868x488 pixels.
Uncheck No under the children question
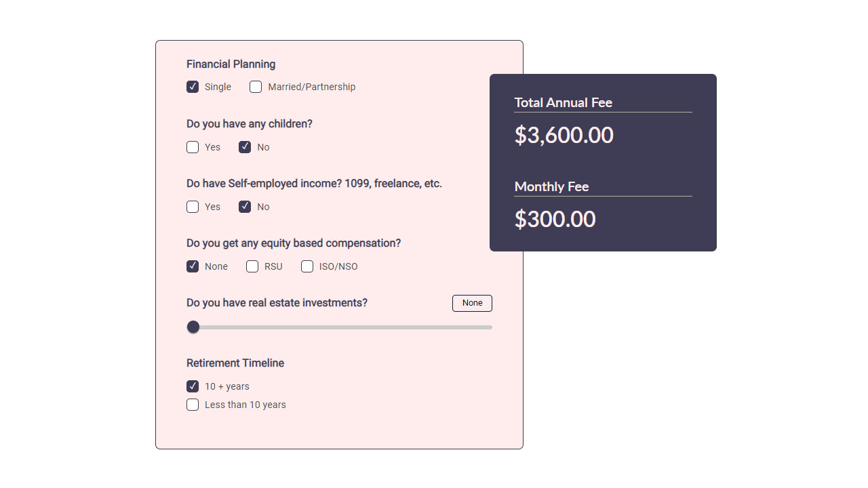245,147
